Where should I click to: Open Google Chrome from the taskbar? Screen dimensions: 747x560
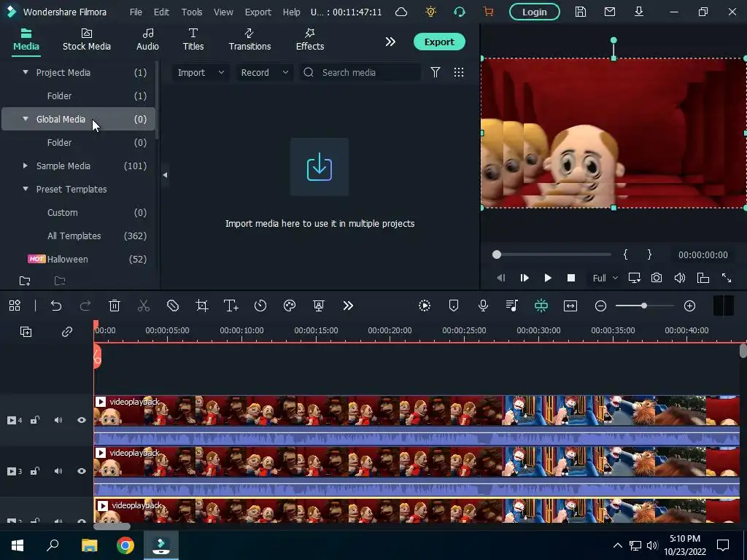click(125, 545)
